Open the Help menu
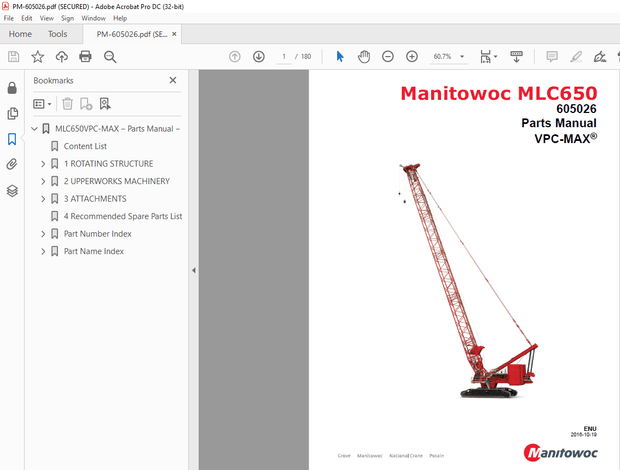Screen dimensions: 620x470 tap(120, 18)
